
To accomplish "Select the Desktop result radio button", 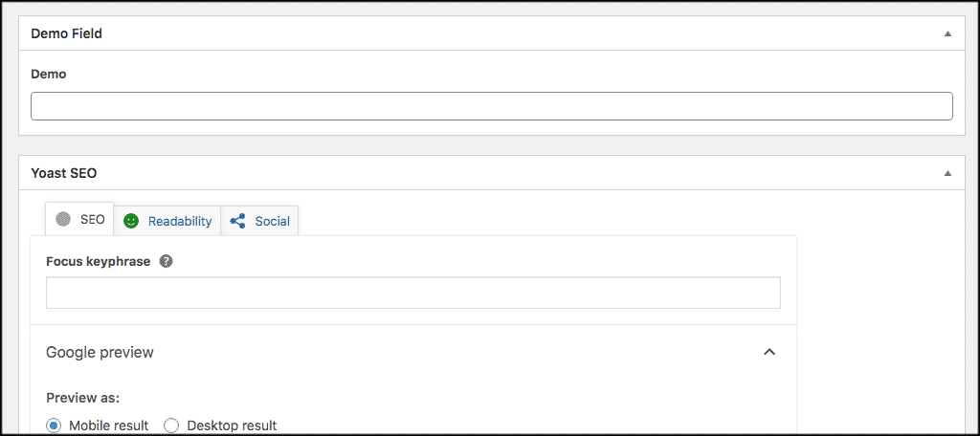I will coord(171,426).
